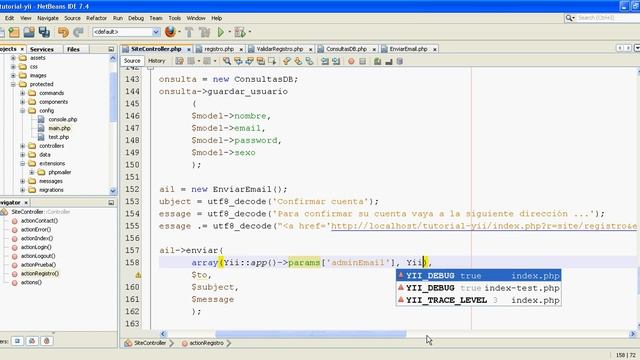Expand the migrations folder
This screenshot has width=640, height=360.
coord(22,190)
